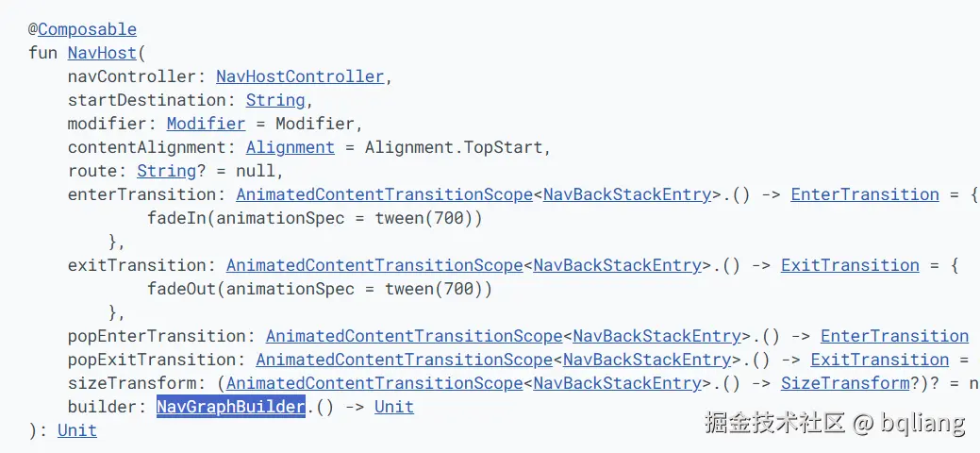Click the Composable annotation link
Image resolution: width=980 pixels, height=453 pixels.
87,29
